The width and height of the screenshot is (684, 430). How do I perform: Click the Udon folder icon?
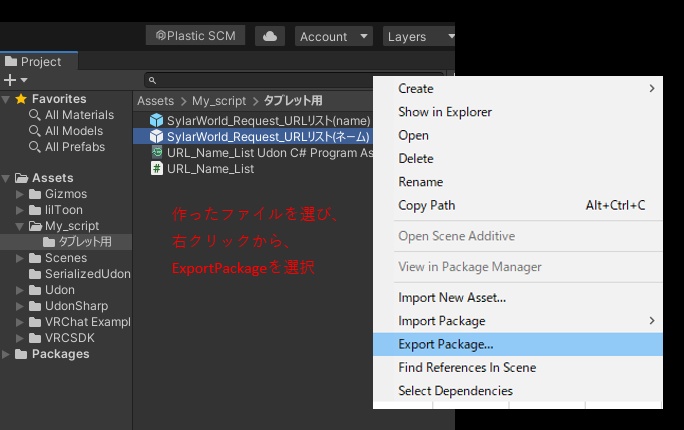coord(35,290)
